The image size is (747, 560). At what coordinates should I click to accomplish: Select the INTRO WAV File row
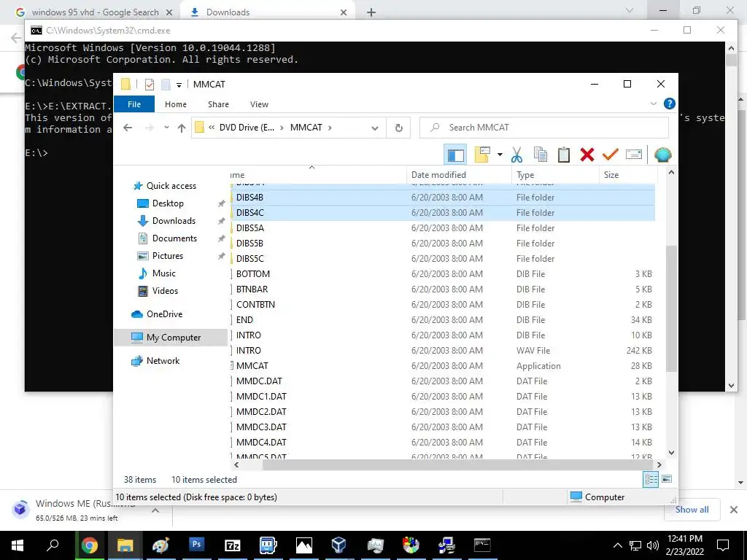click(443, 351)
